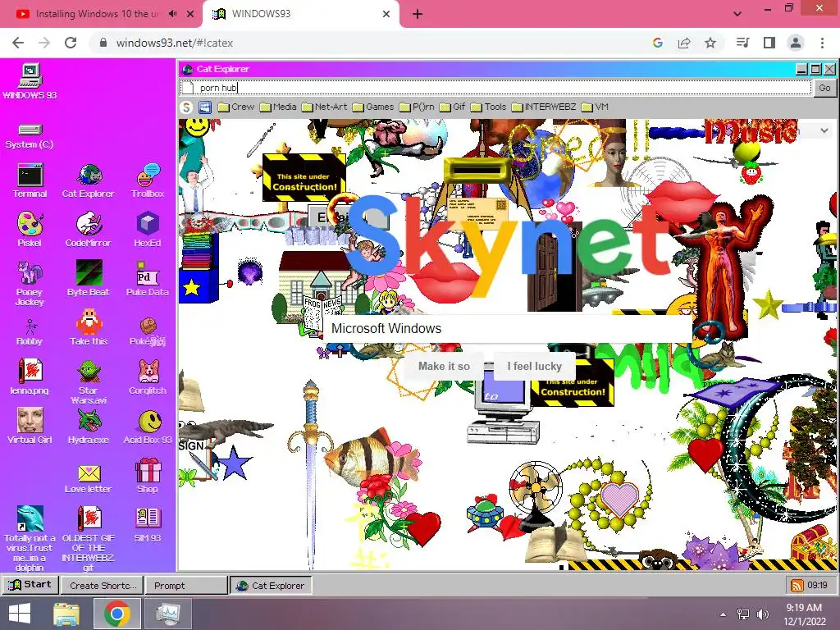
Task: Open the INTERWEBZ bookmark folder
Action: tap(544, 107)
